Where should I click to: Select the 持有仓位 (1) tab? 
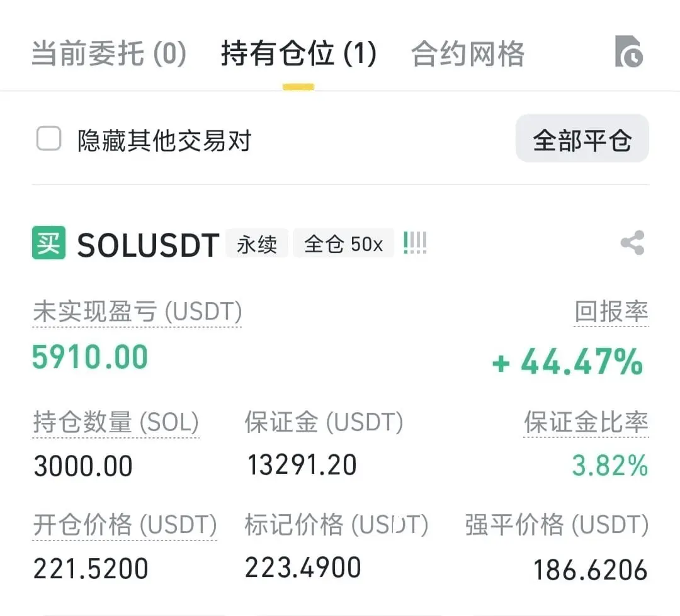pyautogui.click(x=298, y=53)
